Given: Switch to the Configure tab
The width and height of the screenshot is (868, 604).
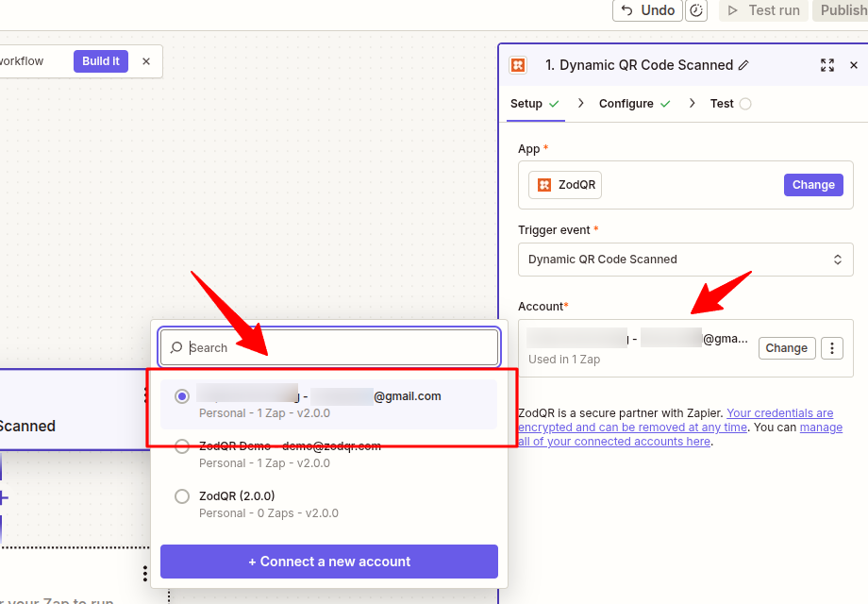Looking at the screenshot, I should pos(634,104).
